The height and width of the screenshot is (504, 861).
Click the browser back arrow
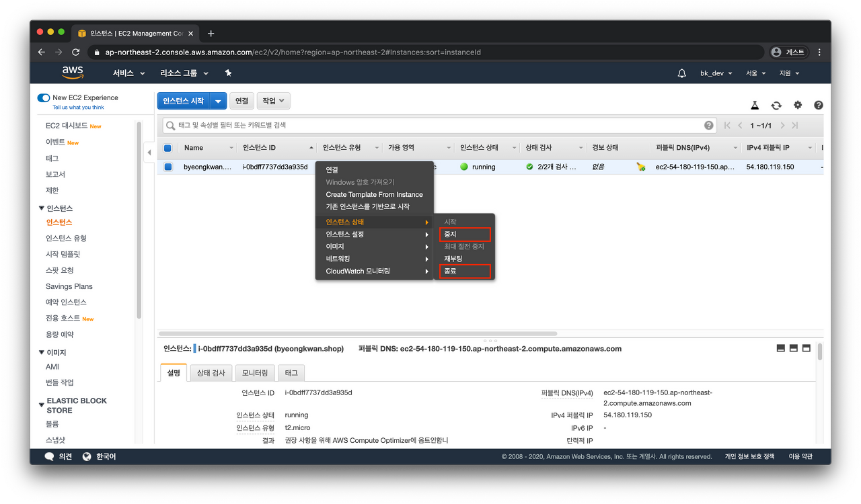42,52
